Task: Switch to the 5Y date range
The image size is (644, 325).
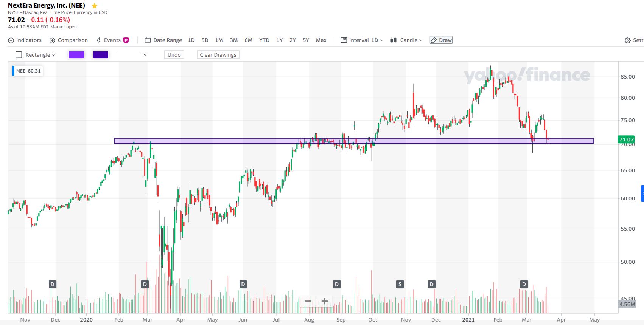Action: coord(306,40)
